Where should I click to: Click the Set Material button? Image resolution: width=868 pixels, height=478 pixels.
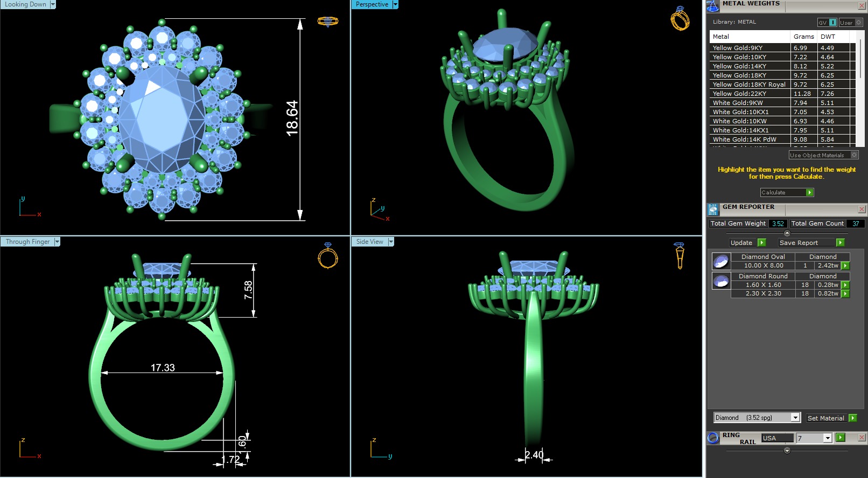tap(827, 418)
